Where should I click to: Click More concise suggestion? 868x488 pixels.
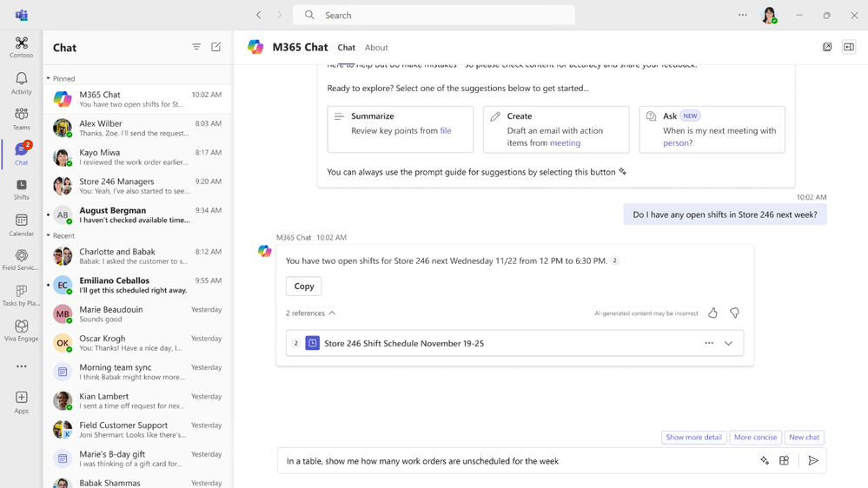(x=756, y=437)
